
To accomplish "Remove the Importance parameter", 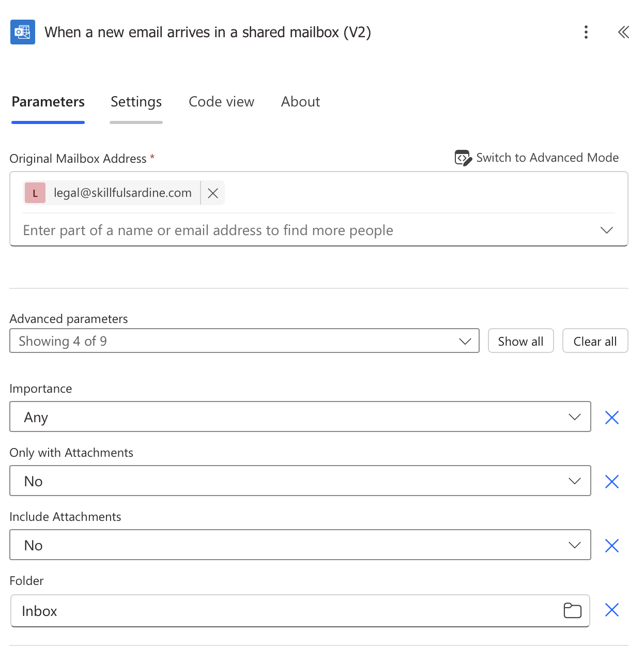I will pos(612,418).
